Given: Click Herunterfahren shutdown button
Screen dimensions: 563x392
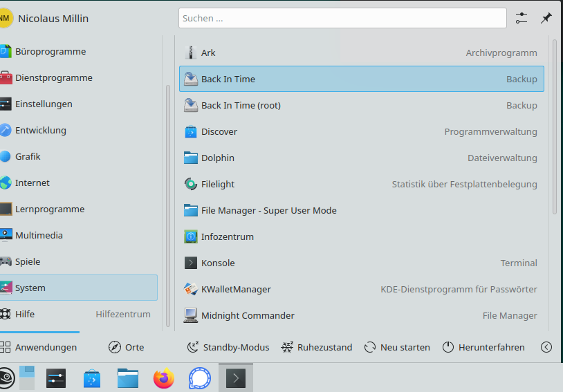Looking at the screenshot, I should [483, 347].
